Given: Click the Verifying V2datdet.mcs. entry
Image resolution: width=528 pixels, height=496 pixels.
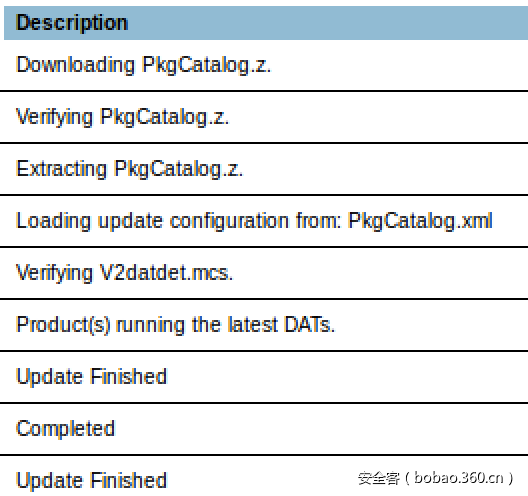Looking at the screenshot, I should click(x=264, y=273).
